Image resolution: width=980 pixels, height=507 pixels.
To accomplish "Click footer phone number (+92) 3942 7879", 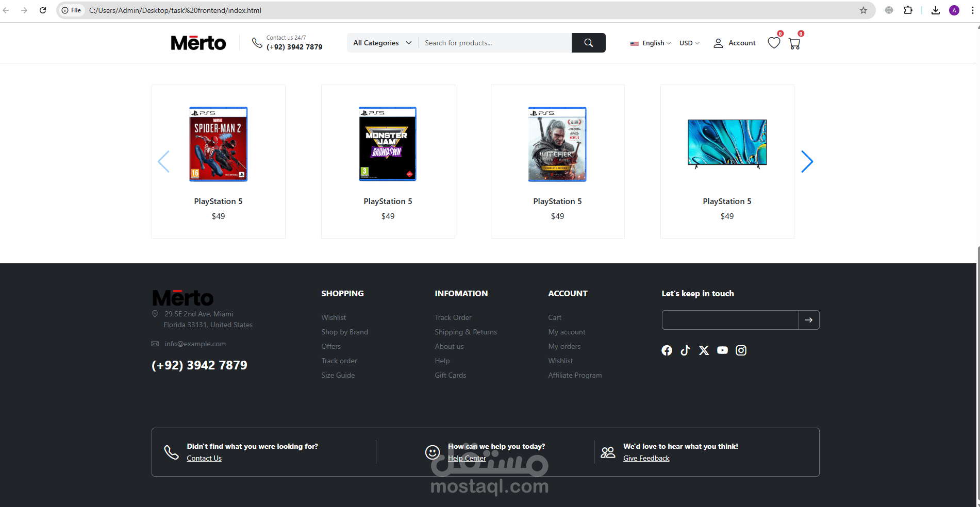I will click(x=200, y=365).
